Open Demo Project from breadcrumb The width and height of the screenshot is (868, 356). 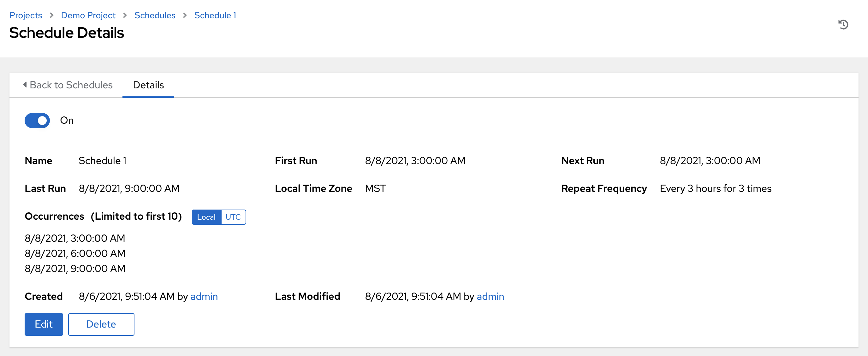88,15
